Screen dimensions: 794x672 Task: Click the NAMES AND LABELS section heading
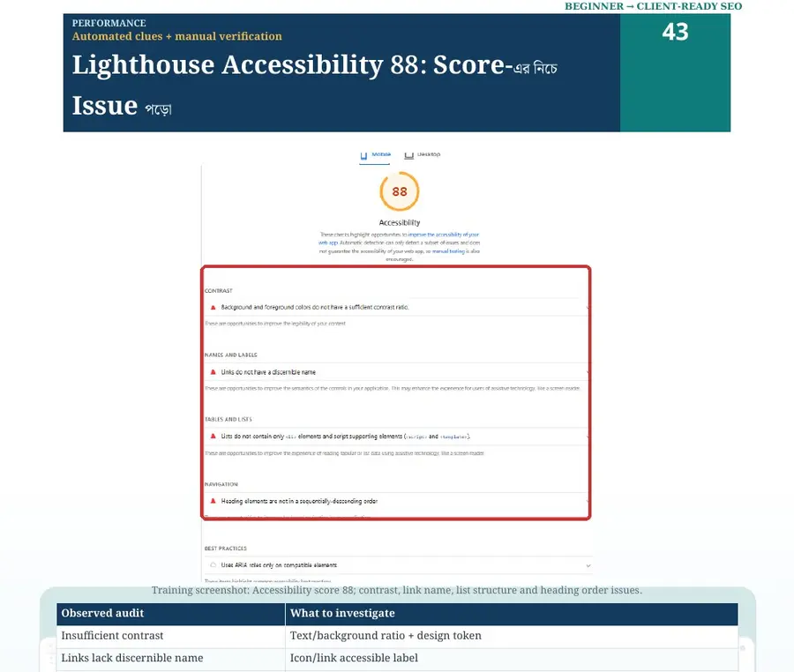pyautogui.click(x=230, y=355)
